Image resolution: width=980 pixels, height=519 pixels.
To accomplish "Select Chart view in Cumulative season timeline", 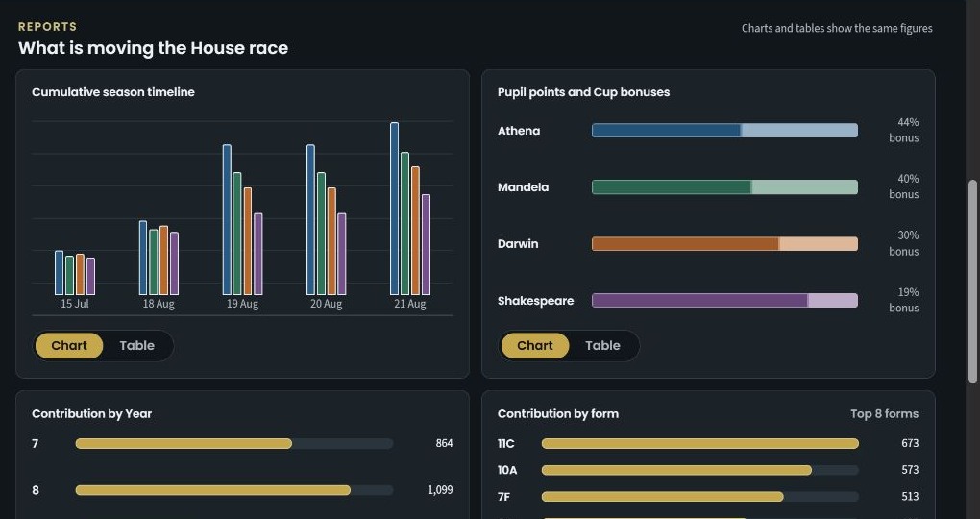I will click(69, 346).
